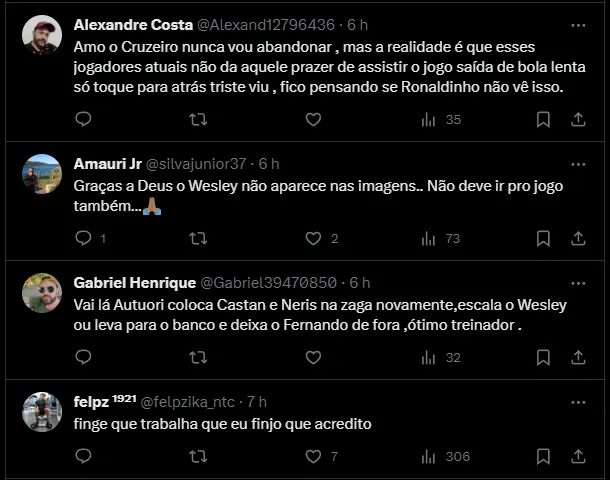
Task: View analytics on Amauri Jr's tweet
Action: [x=428, y=238]
